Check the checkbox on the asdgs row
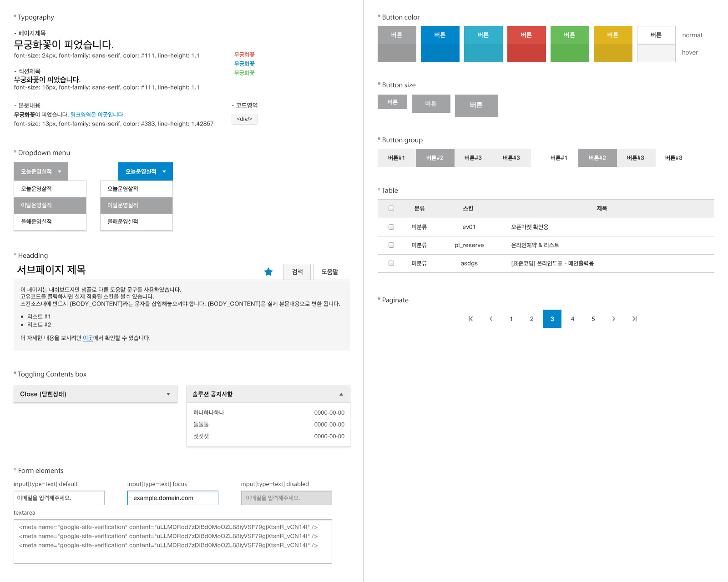This screenshot has width=728, height=582. coord(391,263)
